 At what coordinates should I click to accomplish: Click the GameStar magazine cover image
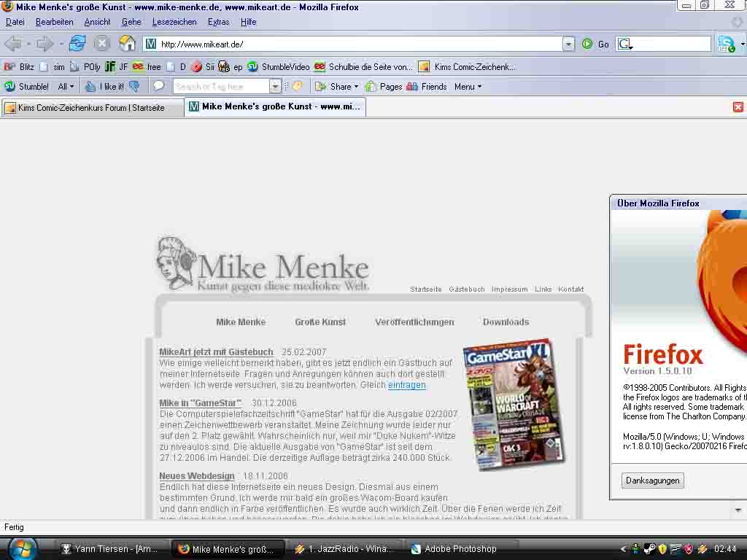point(514,403)
